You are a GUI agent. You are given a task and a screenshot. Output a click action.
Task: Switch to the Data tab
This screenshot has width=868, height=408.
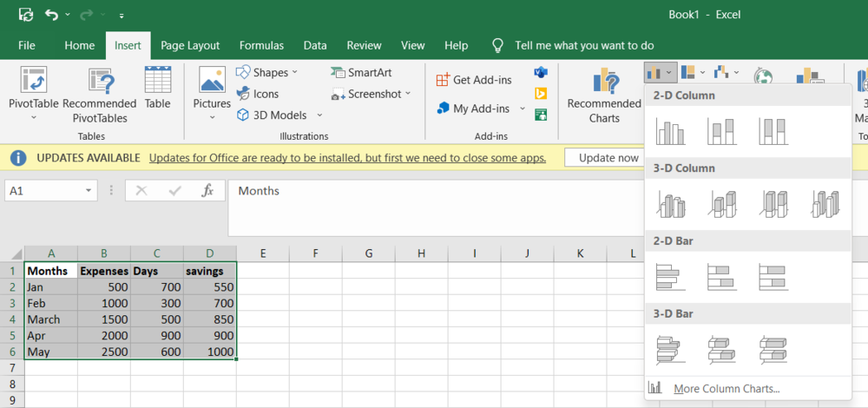click(315, 45)
